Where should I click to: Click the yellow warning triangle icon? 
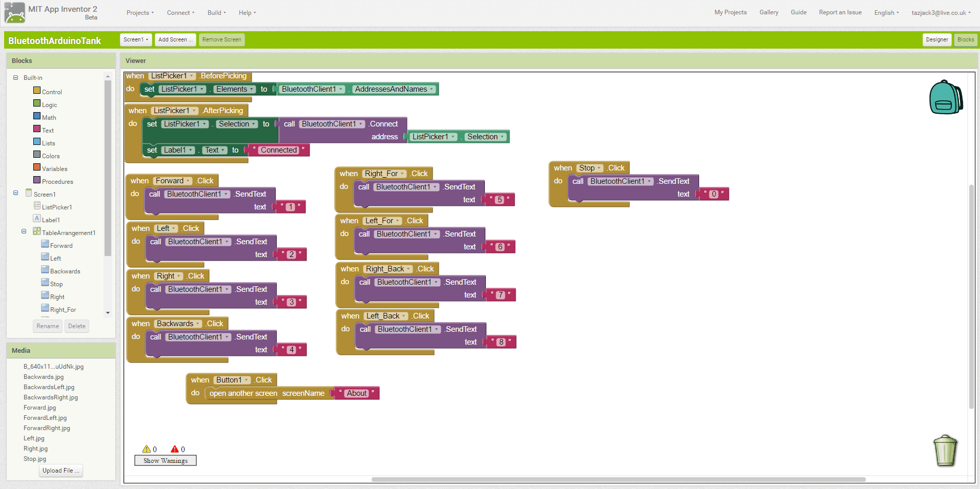(147, 449)
